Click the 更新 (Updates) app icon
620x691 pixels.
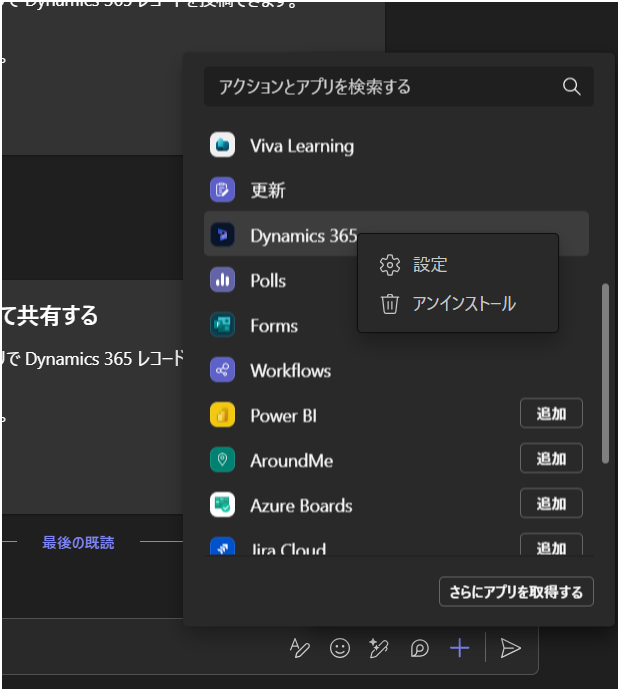(x=222, y=190)
